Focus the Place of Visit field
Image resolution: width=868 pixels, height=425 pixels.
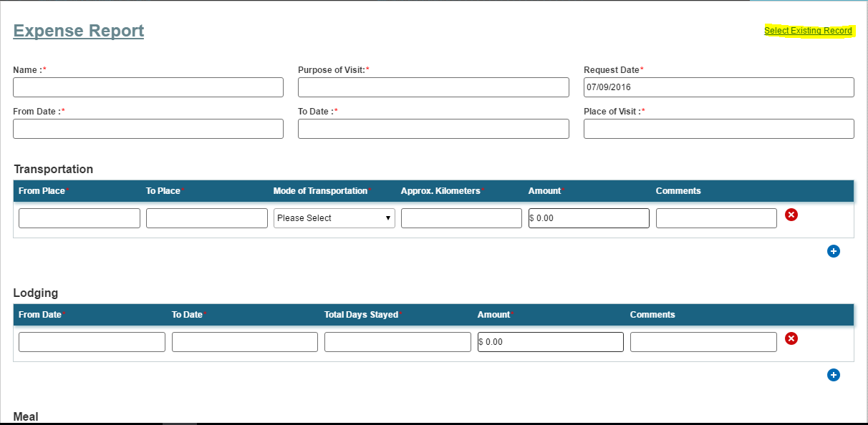[x=718, y=128]
